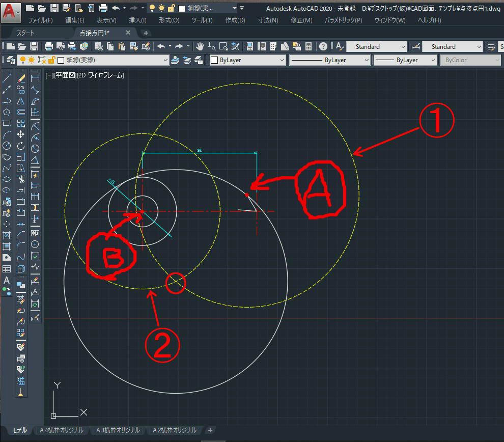The width and height of the screenshot is (504, 442).
Task: Open the 寸法(N) menu
Action: click(x=268, y=20)
